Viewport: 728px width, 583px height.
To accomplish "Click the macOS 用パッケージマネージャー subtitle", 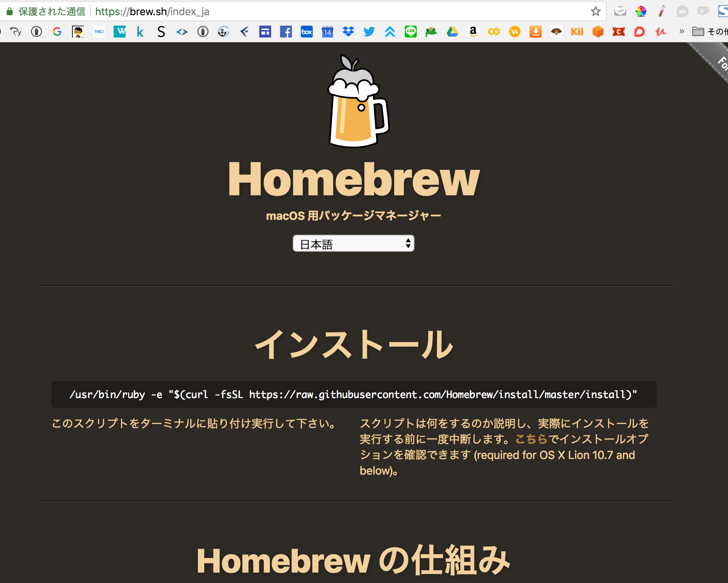I will click(x=354, y=216).
